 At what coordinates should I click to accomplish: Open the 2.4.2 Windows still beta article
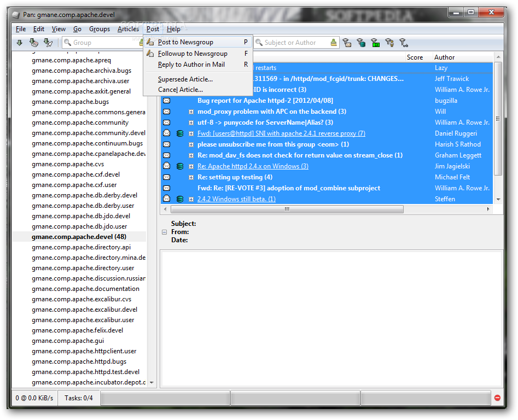(x=236, y=199)
